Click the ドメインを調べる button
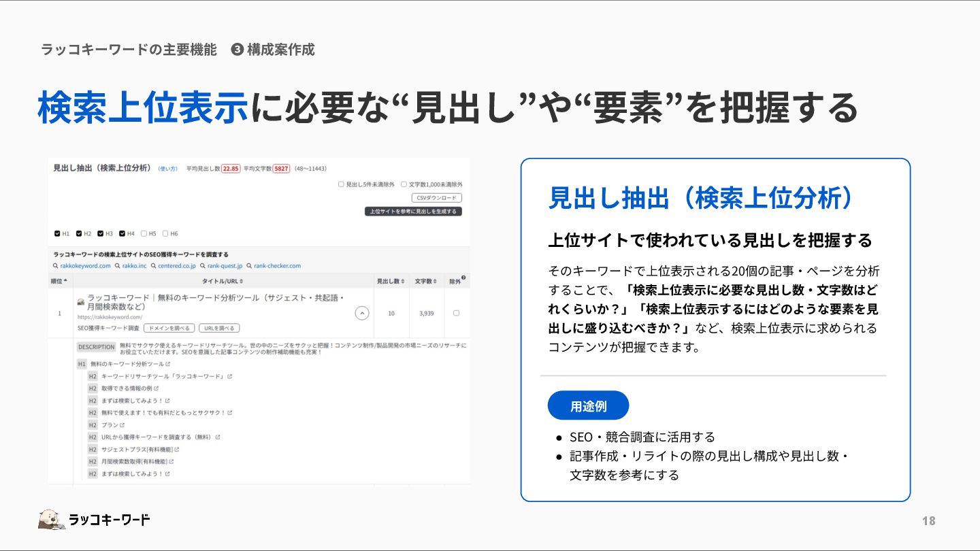This screenshot has height=551, width=980. [x=169, y=328]
